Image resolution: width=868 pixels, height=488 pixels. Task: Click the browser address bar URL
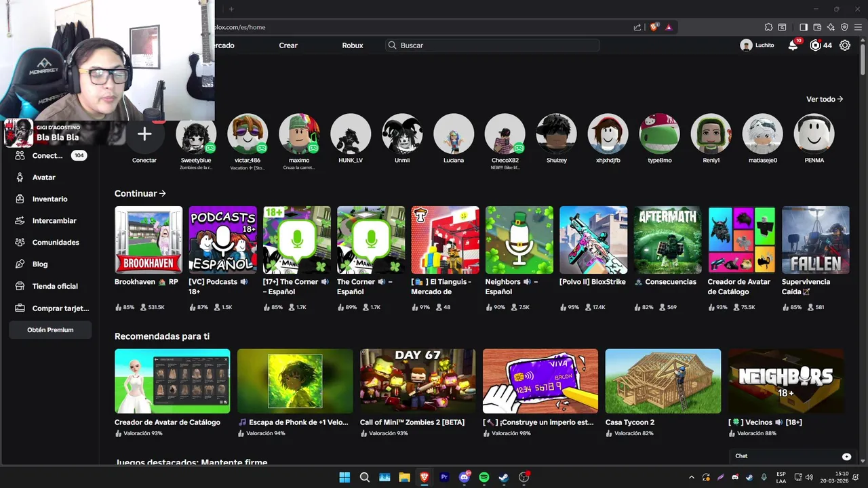click(240, 27)
